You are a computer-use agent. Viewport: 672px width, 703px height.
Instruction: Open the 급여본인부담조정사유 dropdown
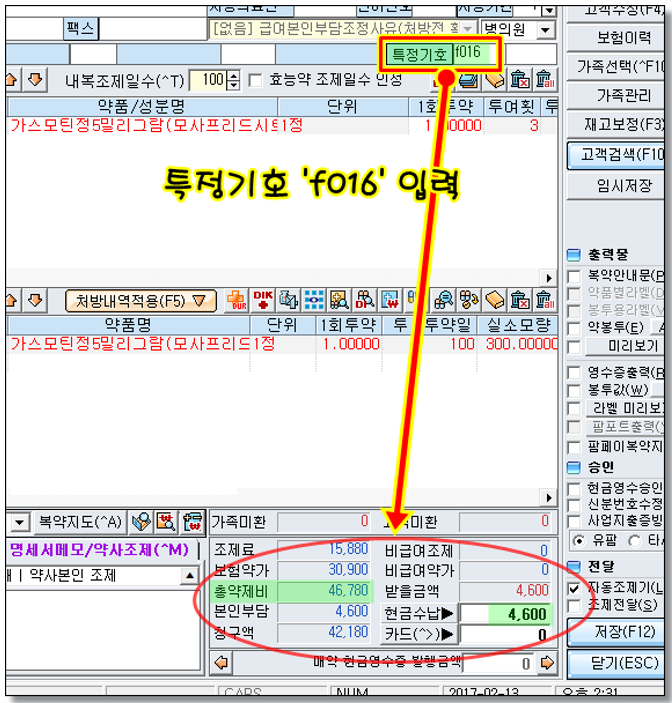466,30
